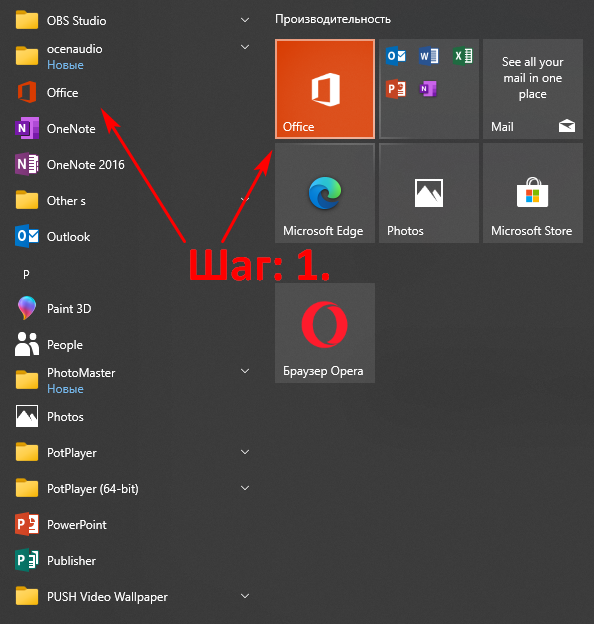Screen dimensions: 594x624
Task: Launch Outlook from the app list icon
Action: click(27, 236)
